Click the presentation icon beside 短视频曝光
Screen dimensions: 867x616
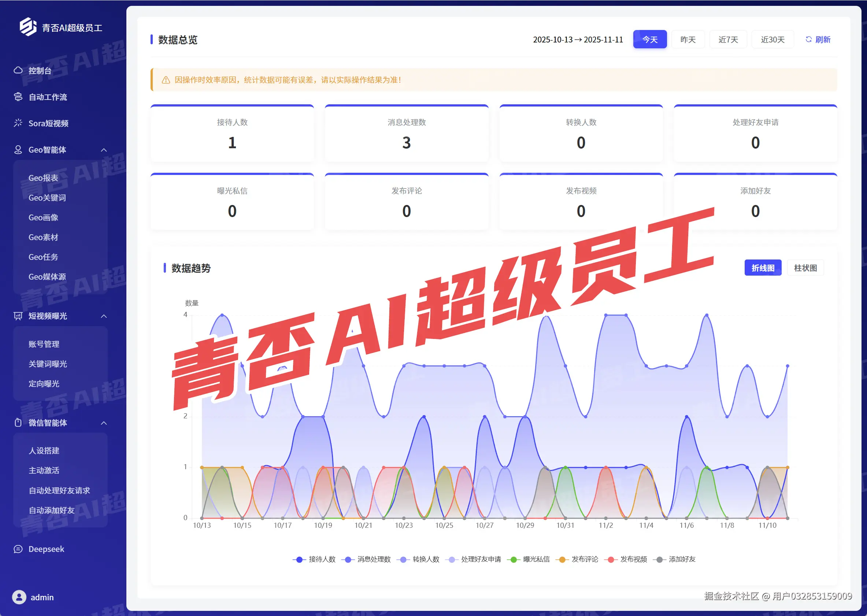click(18, 316)
